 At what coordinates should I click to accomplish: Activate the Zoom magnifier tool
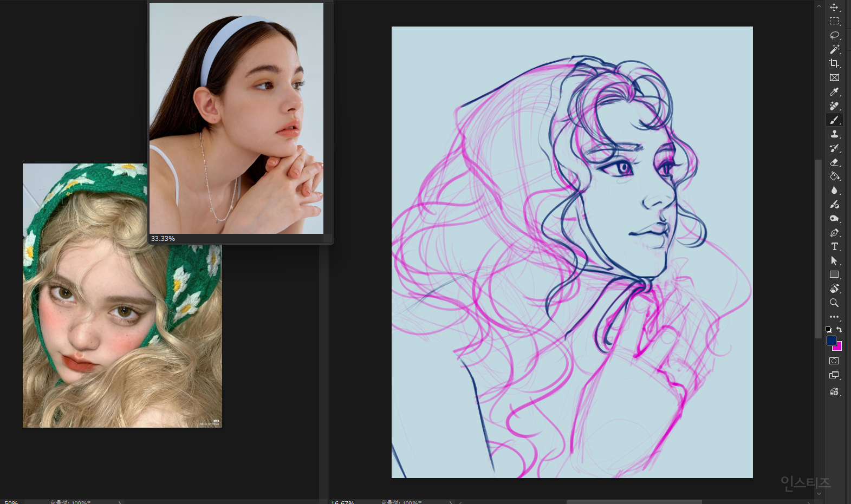point(834,303)
